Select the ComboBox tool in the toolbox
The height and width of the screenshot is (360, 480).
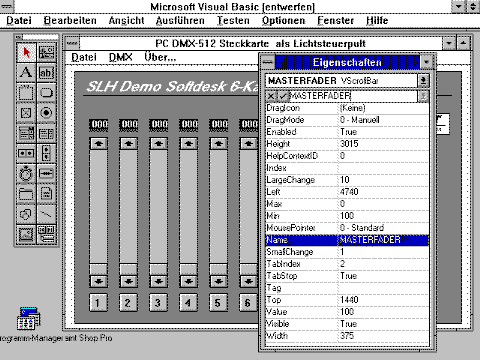click(x=26, y=133)
